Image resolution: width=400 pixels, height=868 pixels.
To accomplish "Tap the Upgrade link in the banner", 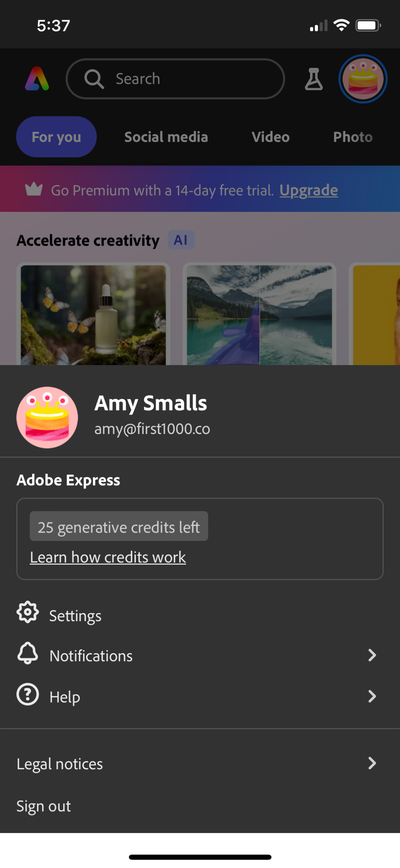I will coord(308,190).
